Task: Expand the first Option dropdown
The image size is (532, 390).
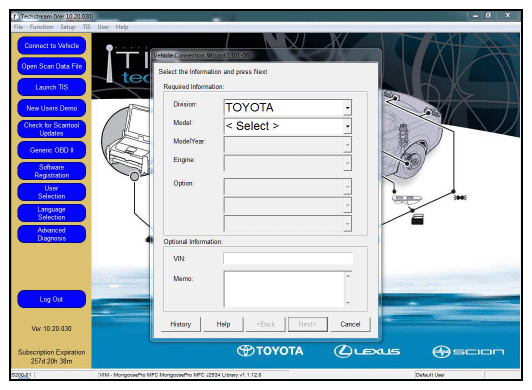Action: (x=347, y=187)
